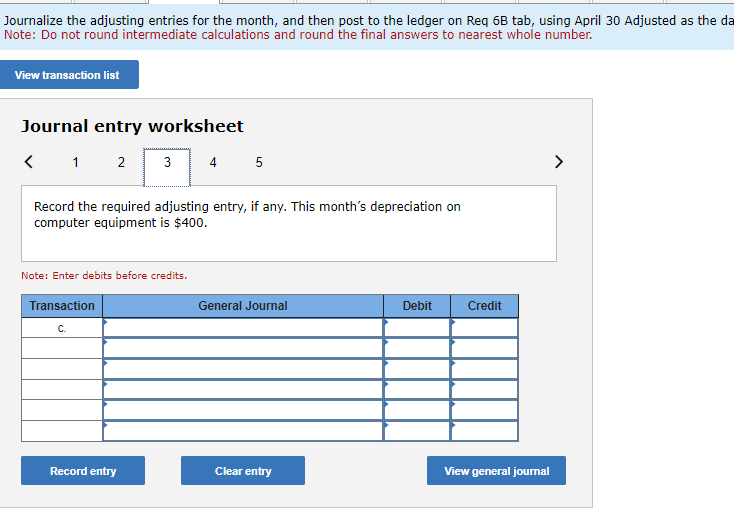Open the View transaction list button
Image resolution: width=734 pixels, height=513 pixels.
click(69, 74)
